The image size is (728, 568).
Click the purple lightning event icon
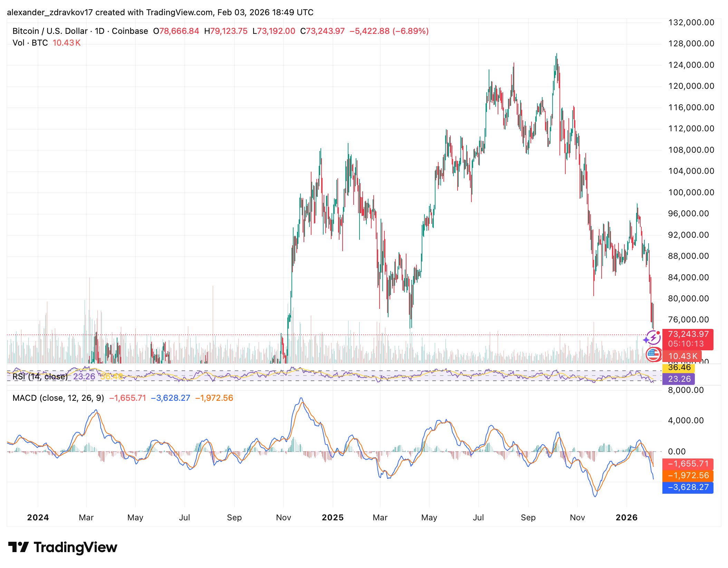coord(653,338)
